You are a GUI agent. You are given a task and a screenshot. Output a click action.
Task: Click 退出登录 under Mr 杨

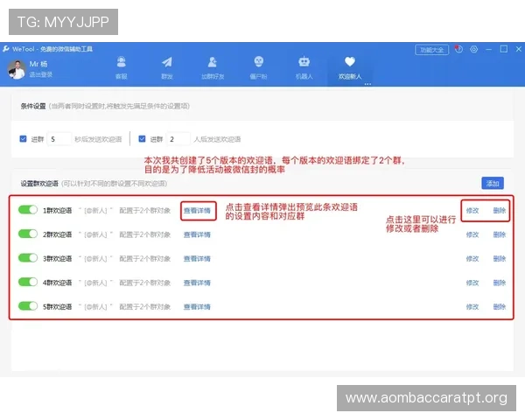[40, 74]
